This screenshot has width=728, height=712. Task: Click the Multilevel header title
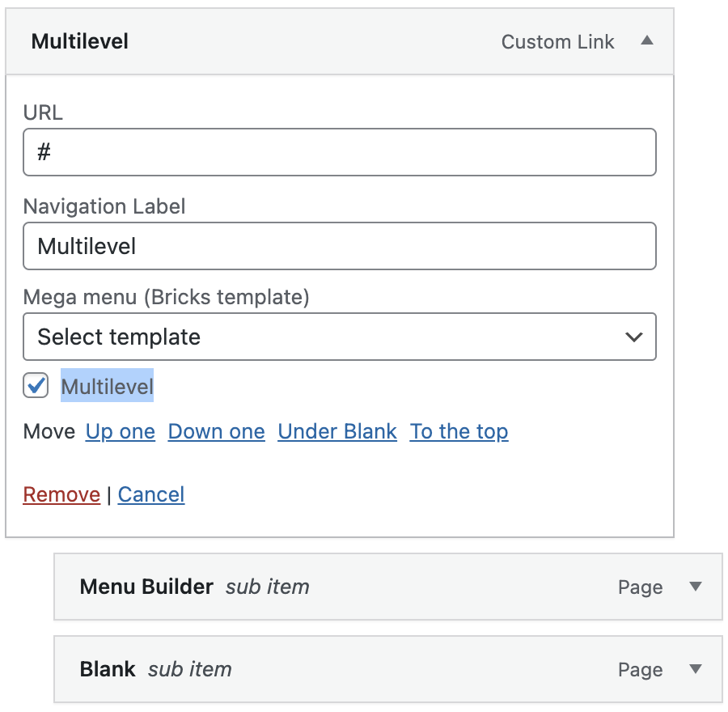[x=80, y=42]
